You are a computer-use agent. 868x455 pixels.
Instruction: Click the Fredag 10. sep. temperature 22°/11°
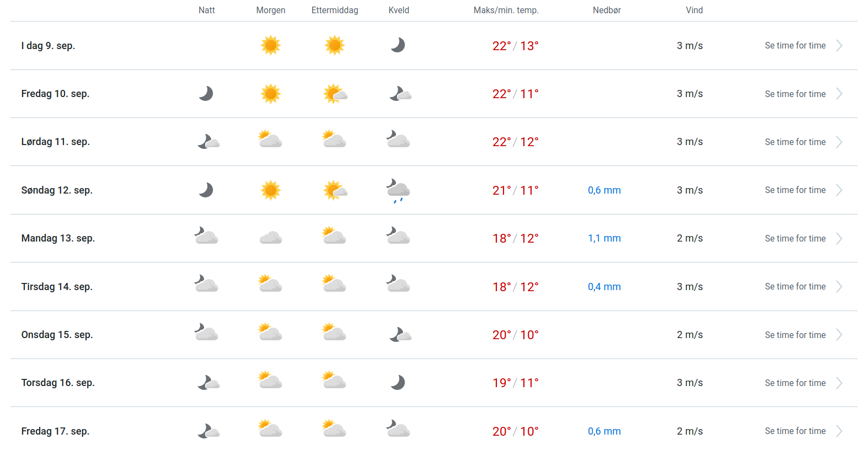coord(515,94)
